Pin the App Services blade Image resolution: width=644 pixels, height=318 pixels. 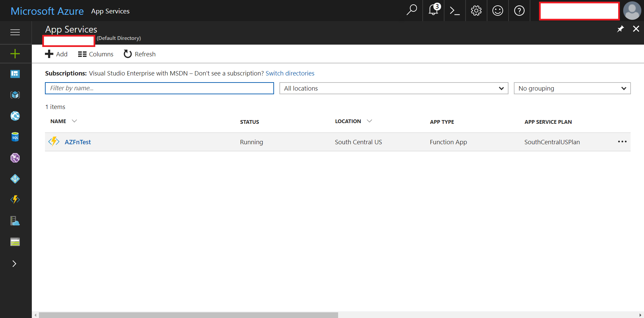tap(621, 29)
